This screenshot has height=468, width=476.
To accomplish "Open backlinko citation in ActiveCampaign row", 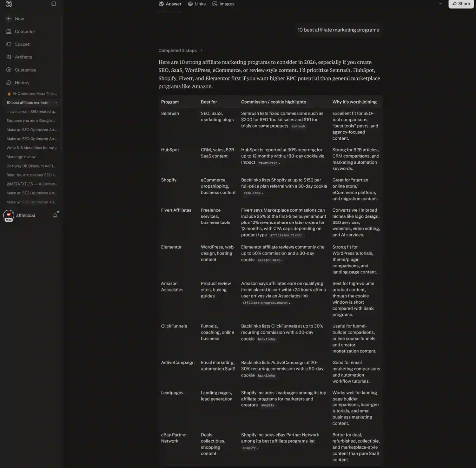I will [x=266, y=376].
